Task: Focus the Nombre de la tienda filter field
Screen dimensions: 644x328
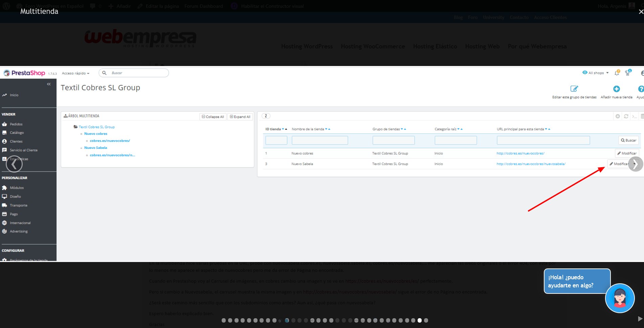Action: coord(320,140)
